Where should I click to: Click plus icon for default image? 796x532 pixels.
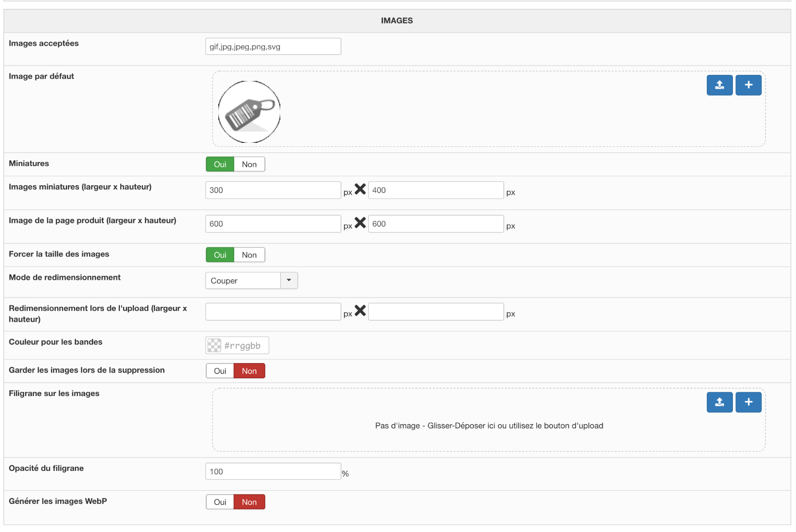point(748,85)
